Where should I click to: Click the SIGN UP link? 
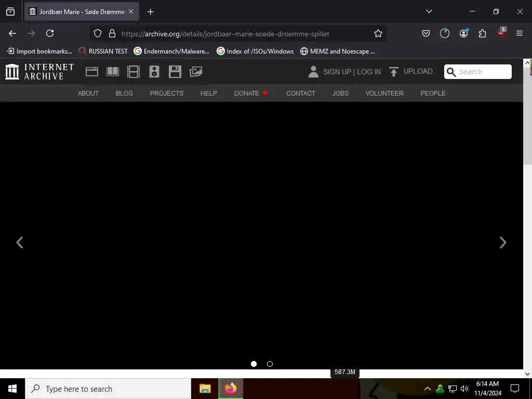337,72
